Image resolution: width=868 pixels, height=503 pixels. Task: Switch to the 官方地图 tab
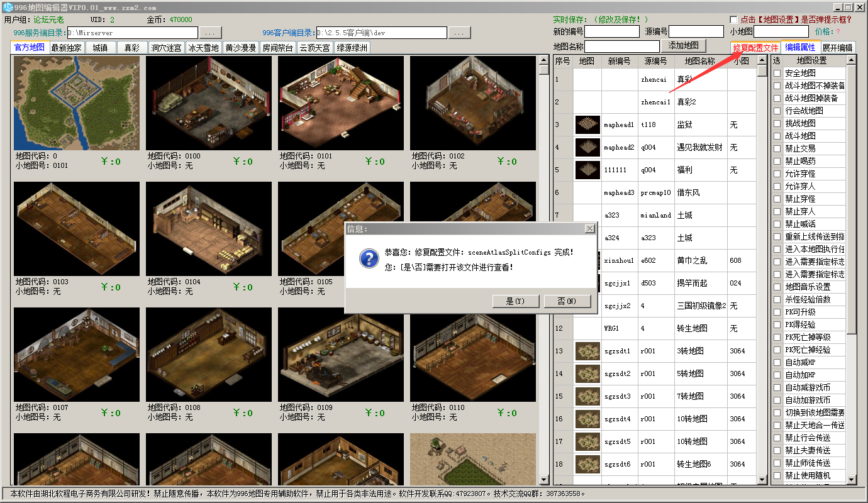(x=30, y=47)
